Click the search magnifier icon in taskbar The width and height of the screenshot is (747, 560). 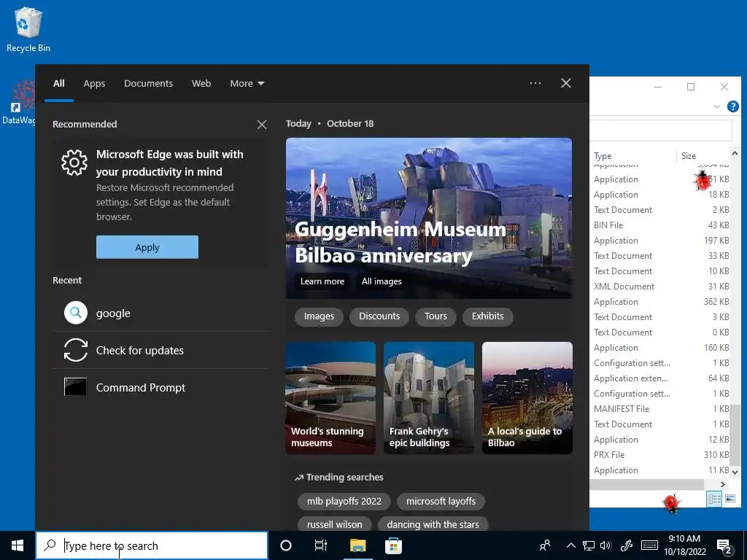50,545
